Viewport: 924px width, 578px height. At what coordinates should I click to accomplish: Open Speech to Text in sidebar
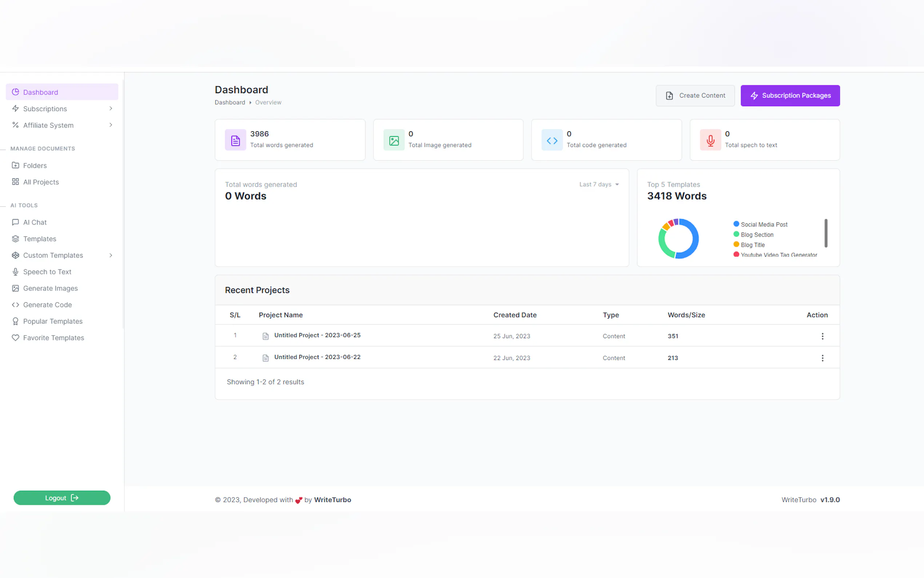point(47,272)
